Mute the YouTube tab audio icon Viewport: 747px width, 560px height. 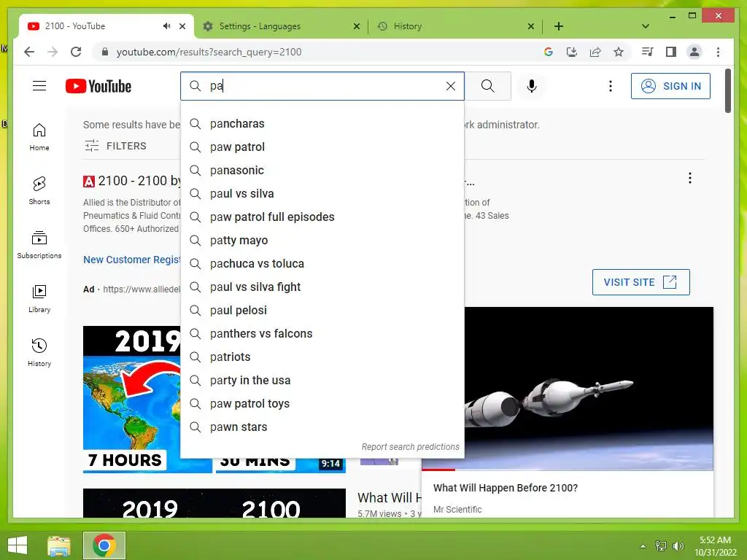166,26
